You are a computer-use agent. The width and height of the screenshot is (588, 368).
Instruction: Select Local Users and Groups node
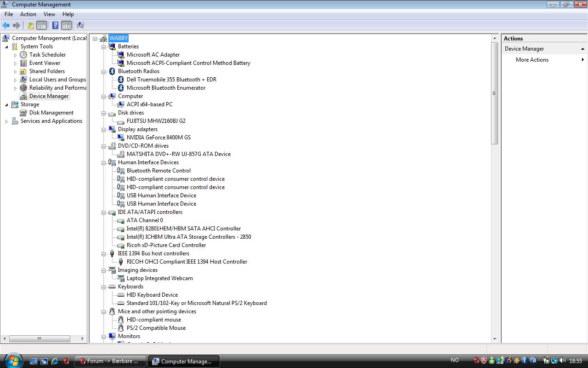[x=57, y=80]
